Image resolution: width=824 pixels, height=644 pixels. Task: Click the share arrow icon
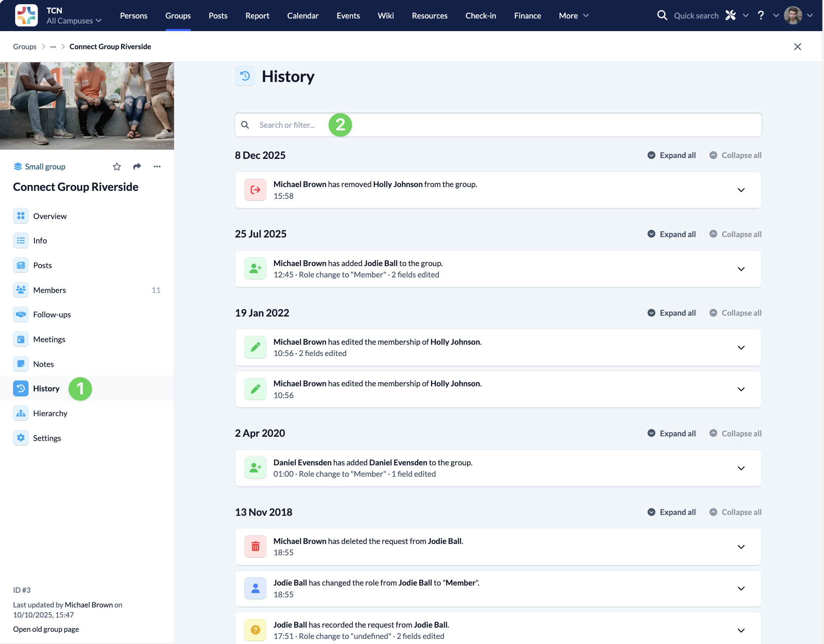click(137, 167)
